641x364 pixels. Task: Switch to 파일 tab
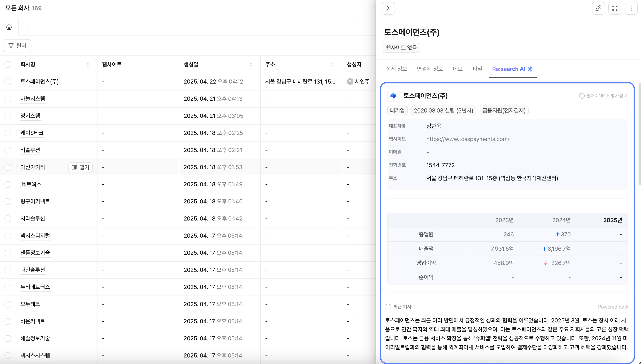(477, 69)
